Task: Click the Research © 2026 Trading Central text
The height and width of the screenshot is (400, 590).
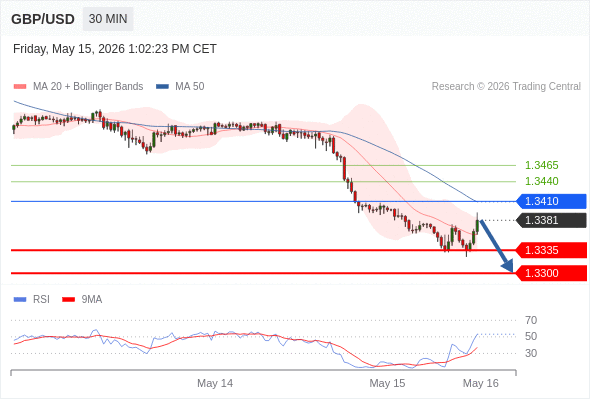Action: [x=506, y=87]
